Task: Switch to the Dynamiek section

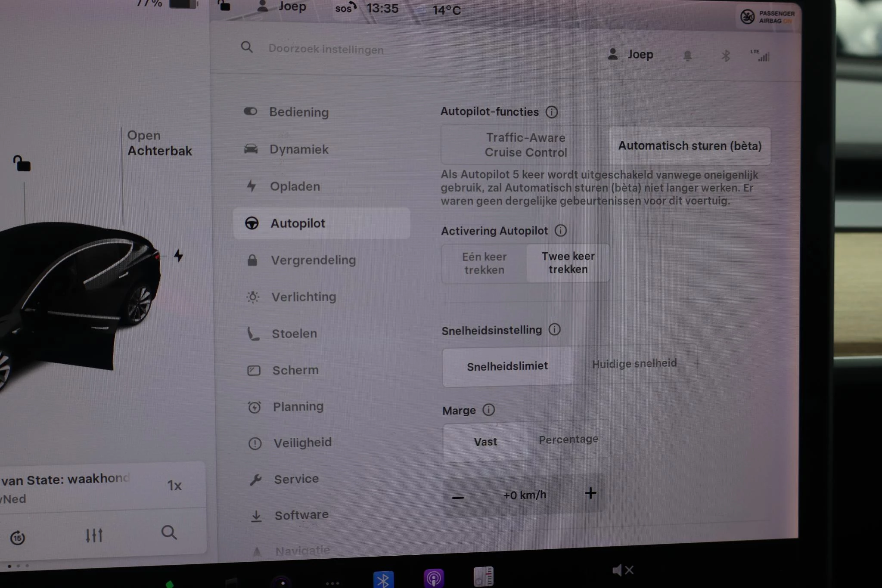Action: pos(299,149)
